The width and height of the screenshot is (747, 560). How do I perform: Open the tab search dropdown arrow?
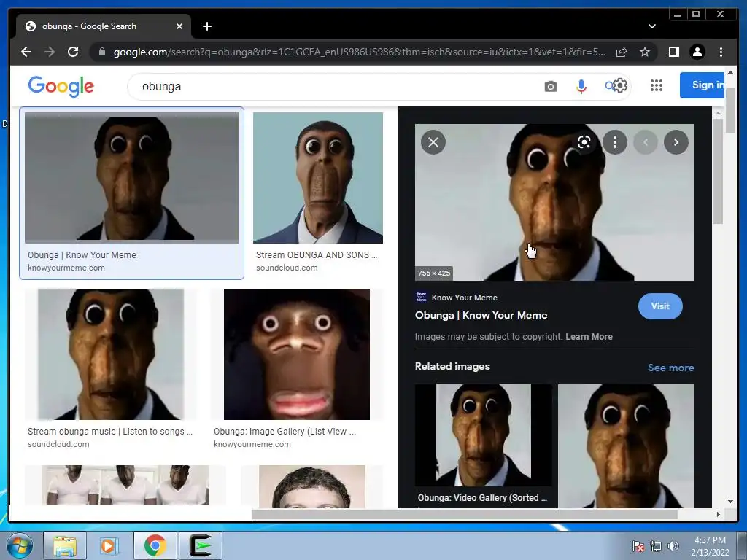[652, 26]
